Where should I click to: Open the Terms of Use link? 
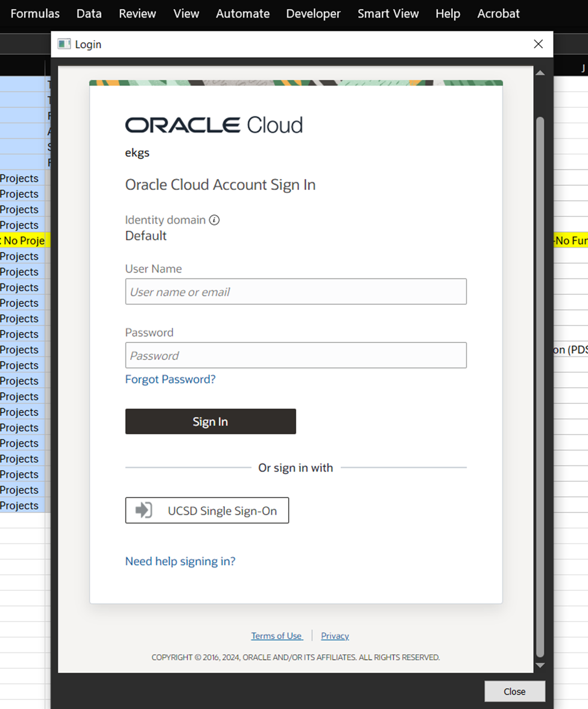coord(276,636)
